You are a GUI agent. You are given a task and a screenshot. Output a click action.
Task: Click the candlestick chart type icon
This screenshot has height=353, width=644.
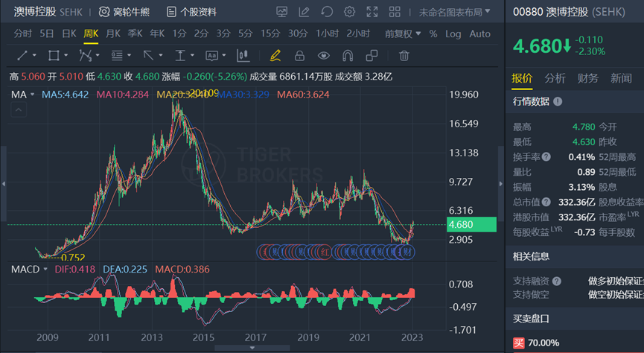click(x=243, y=55)
